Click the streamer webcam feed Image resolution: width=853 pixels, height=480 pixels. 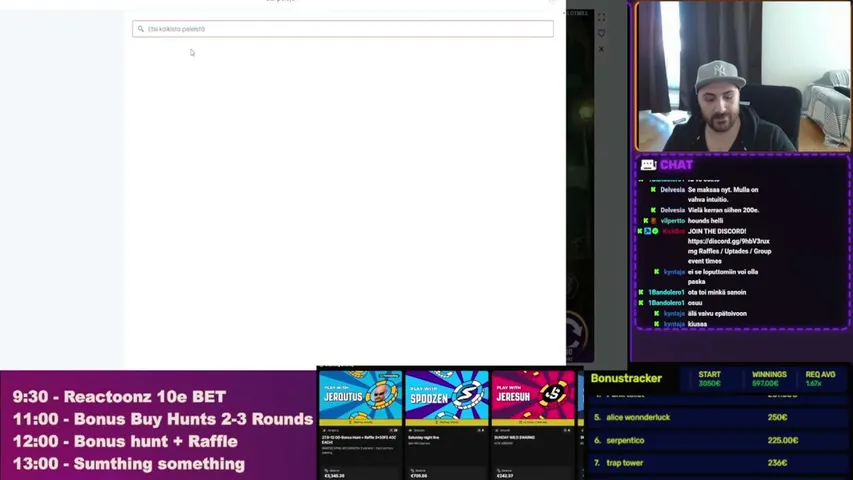point(743,76)
